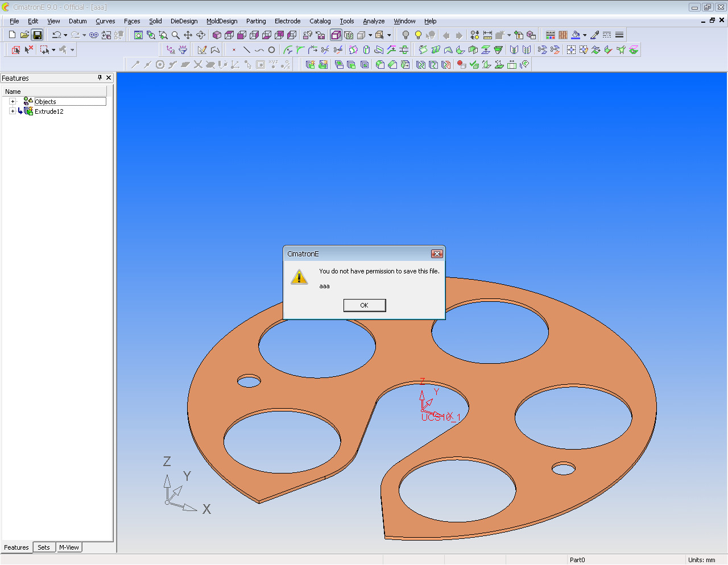Screen dimensions: 728x565
Task: Click the selection filter funnel icon
Action: point(183,49)
